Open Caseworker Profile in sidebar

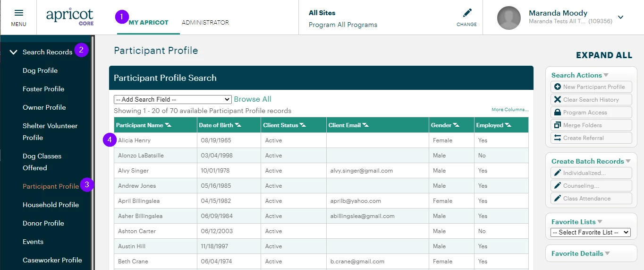coord(52,260)
